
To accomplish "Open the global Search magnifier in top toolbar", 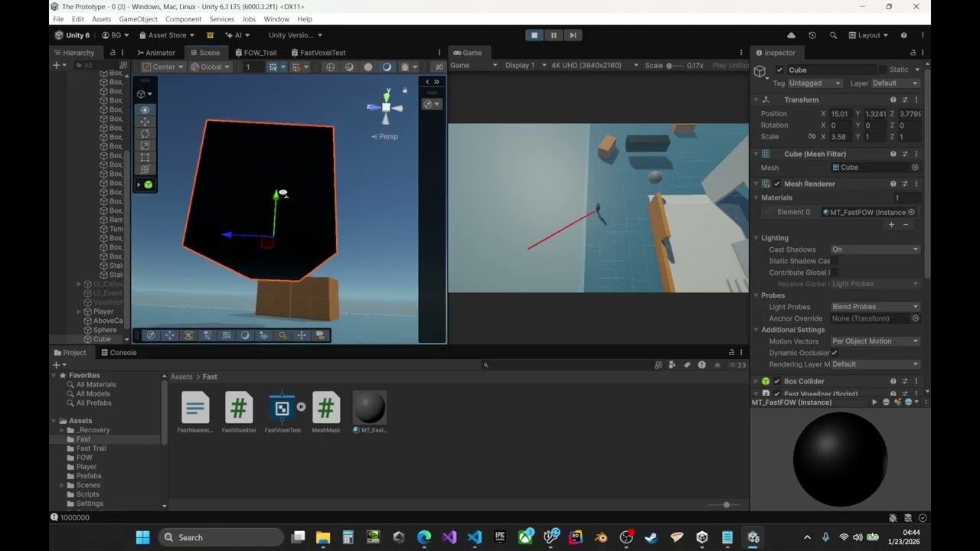I will [833, 35].
